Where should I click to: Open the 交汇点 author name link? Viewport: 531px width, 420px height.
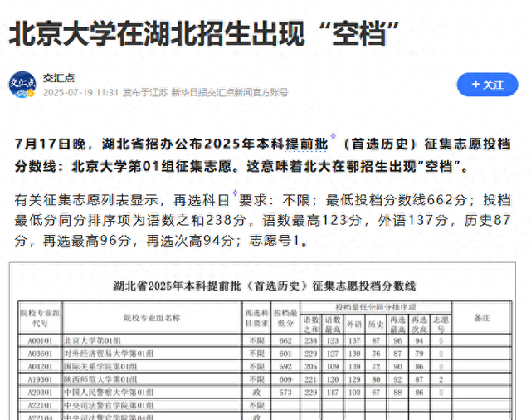click(59, 78)
